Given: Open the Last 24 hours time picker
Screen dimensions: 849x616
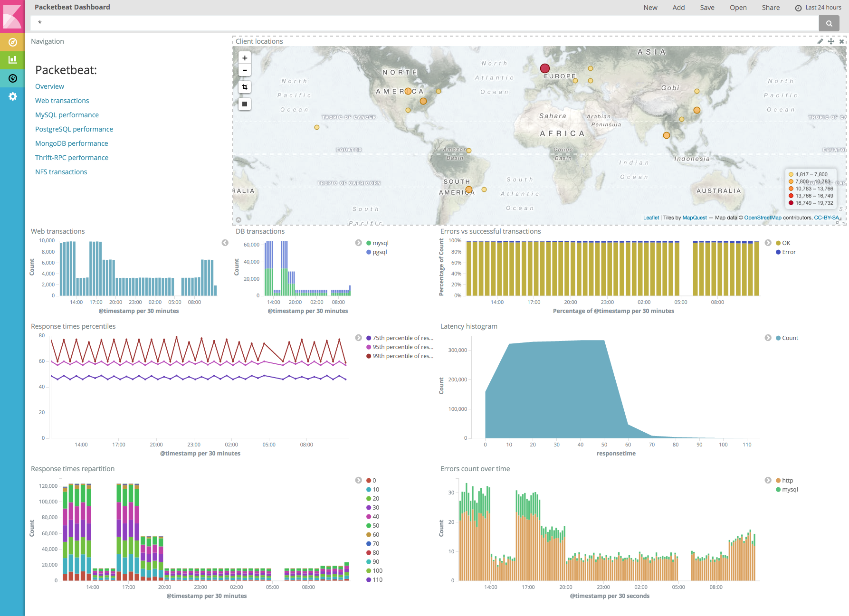Looking at the screenshot, I should pos(818,7).
